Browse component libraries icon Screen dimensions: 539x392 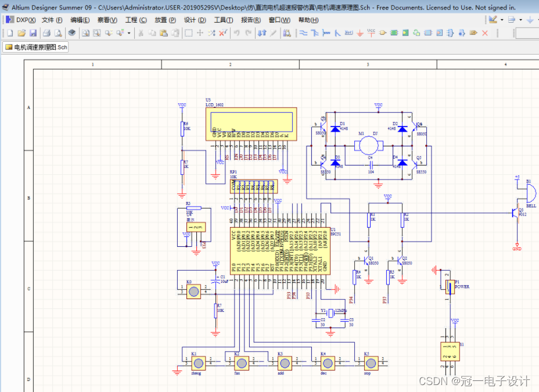287,33
